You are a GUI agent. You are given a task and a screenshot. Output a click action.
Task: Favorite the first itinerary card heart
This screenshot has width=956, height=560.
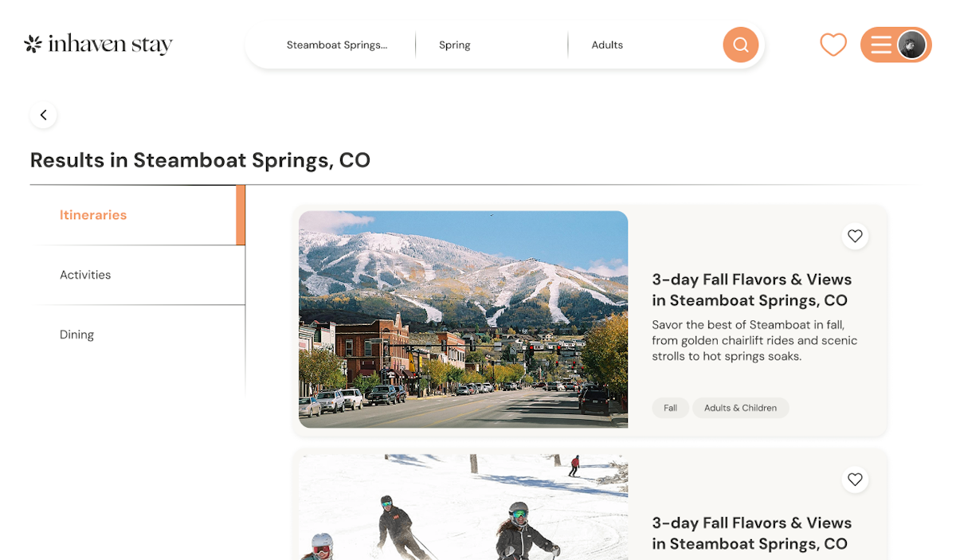tap(855, 236)
